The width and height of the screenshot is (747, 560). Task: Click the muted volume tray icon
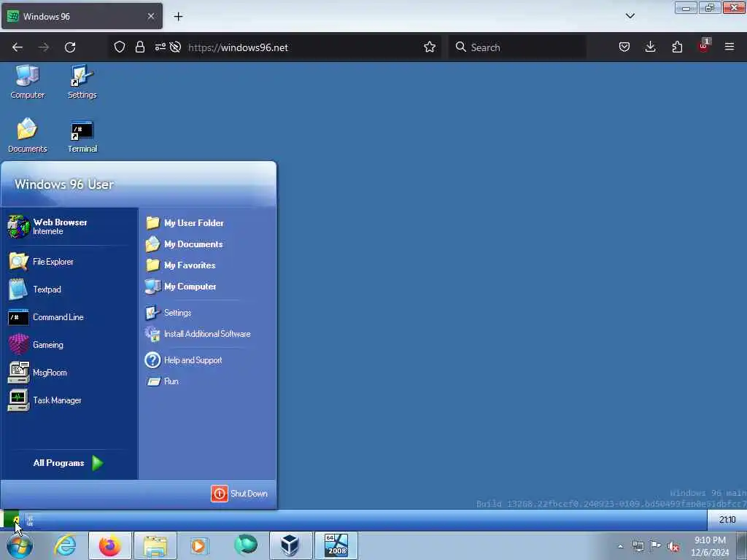point(673,547)
